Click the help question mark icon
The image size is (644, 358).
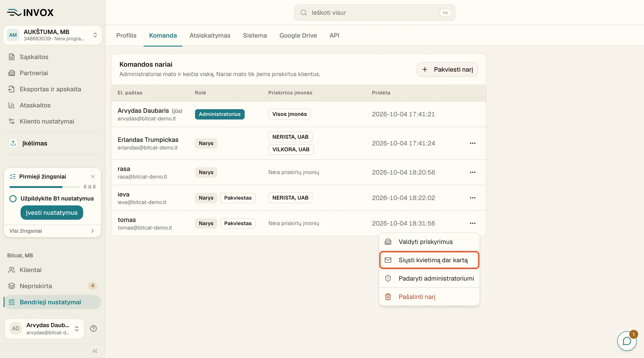[93, 328]
